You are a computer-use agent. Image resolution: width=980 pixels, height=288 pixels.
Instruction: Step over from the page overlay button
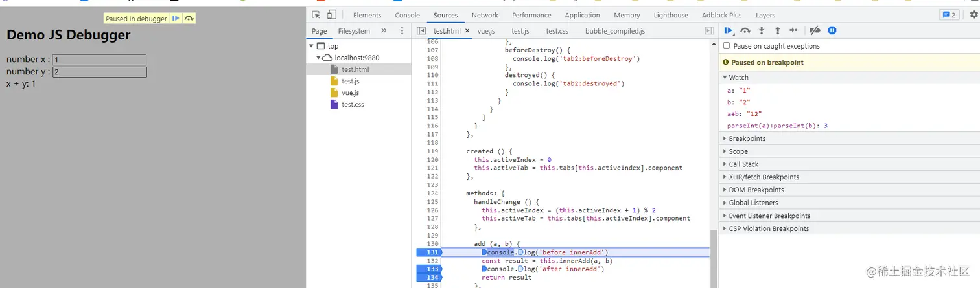coord(189,19)
